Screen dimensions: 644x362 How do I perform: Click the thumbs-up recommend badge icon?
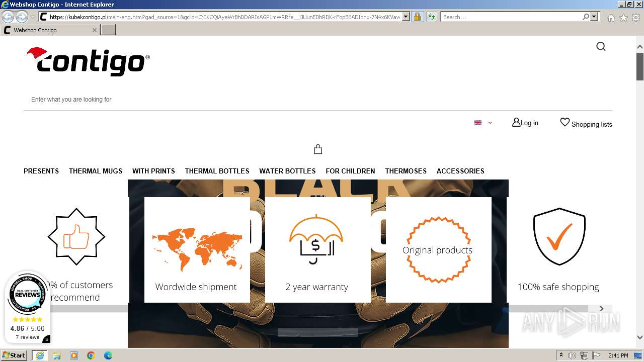(76, 236)
